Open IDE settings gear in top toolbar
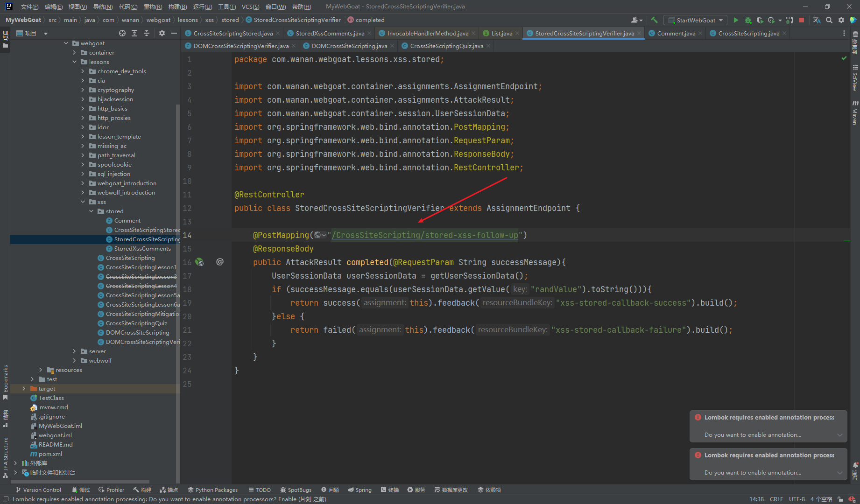860x504 pixels. [x=841, y=20]
